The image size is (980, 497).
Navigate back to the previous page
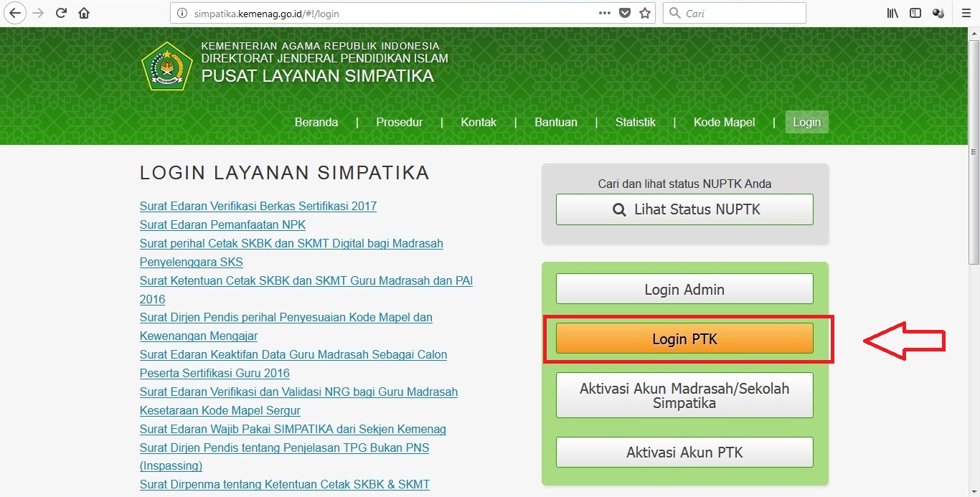[14, 12]
